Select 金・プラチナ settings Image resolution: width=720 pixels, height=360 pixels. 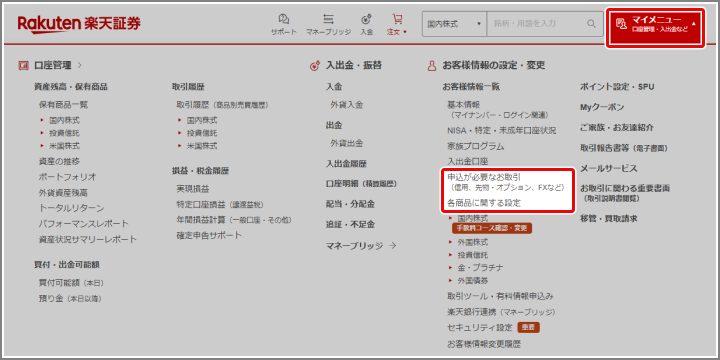click(x=480, y=268)
